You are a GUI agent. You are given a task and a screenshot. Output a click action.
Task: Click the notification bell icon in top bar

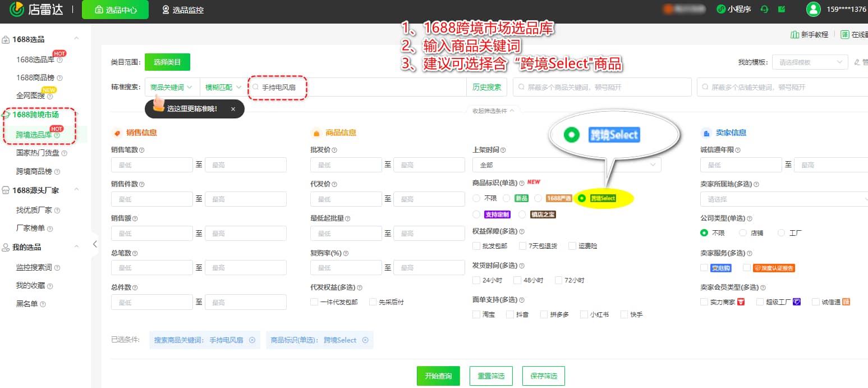pos(764,9)
